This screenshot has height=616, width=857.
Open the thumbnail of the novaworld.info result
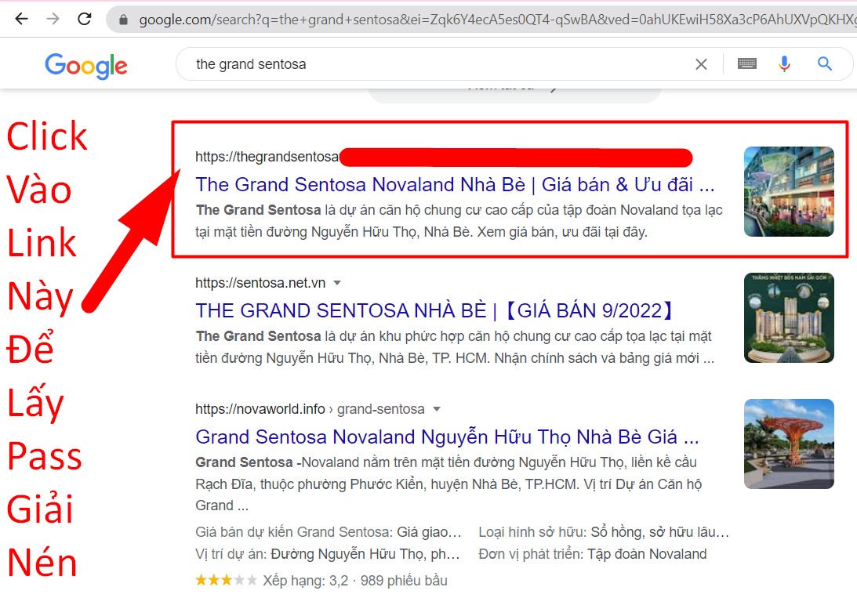(789, 444)
